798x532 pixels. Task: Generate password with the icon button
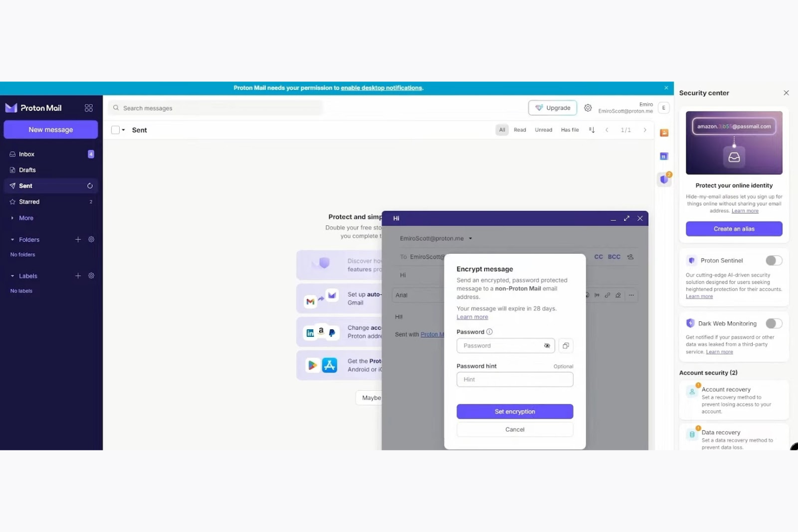566,346
